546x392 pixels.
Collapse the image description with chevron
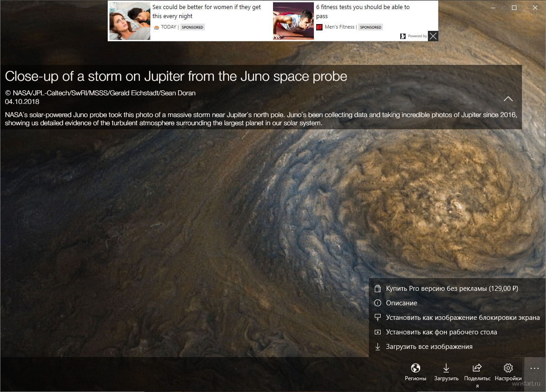click(x=508, y=99)
